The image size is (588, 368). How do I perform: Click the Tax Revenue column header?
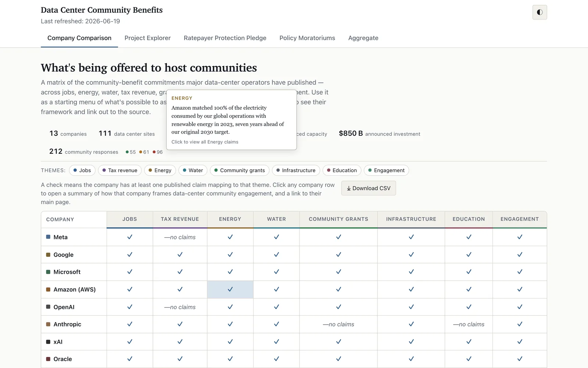coord(180,219)
